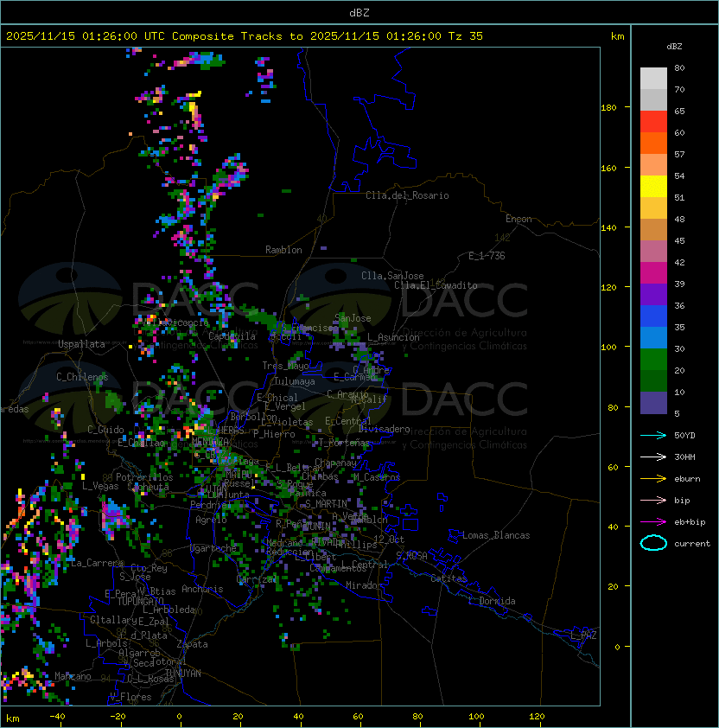Click the 'Tres_Mayo' map label
The width and height of the screenshot is (719, 728).
[x=285, y=366]
